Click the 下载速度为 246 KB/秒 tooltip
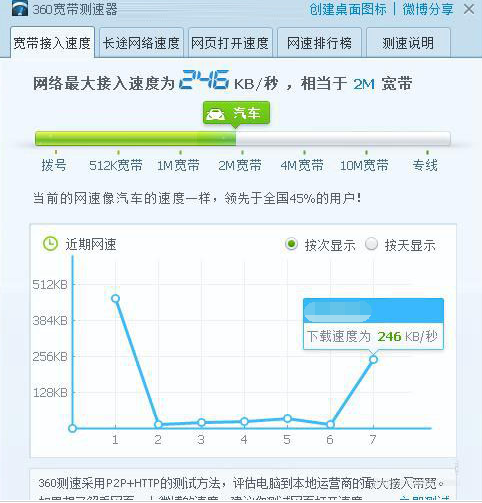The image size is (482, 503). pos(373,324)
